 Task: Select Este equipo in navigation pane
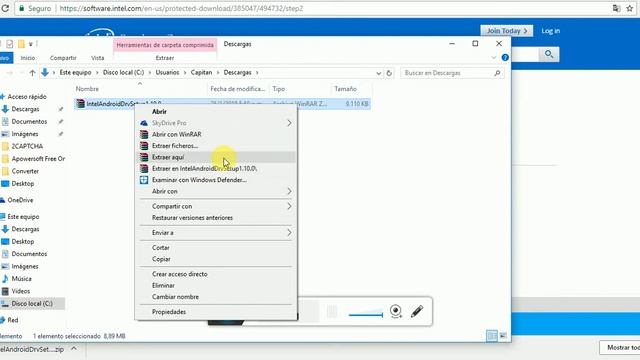[x=23, y=217]
